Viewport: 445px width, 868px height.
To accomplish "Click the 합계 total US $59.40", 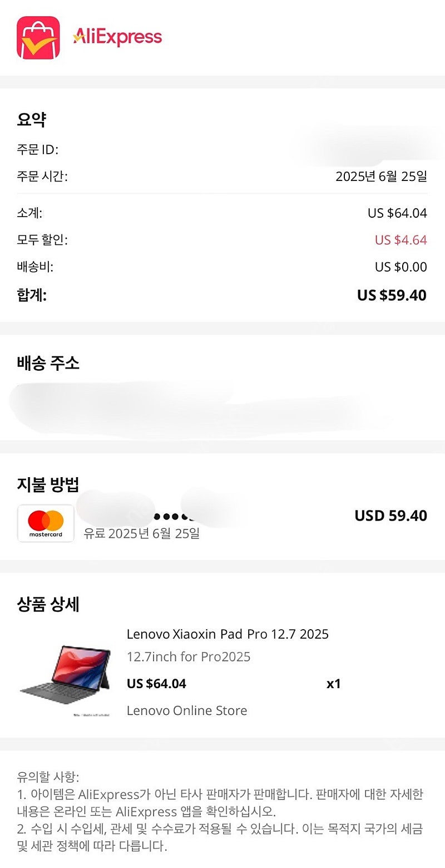I will click(x=392, y=295).
